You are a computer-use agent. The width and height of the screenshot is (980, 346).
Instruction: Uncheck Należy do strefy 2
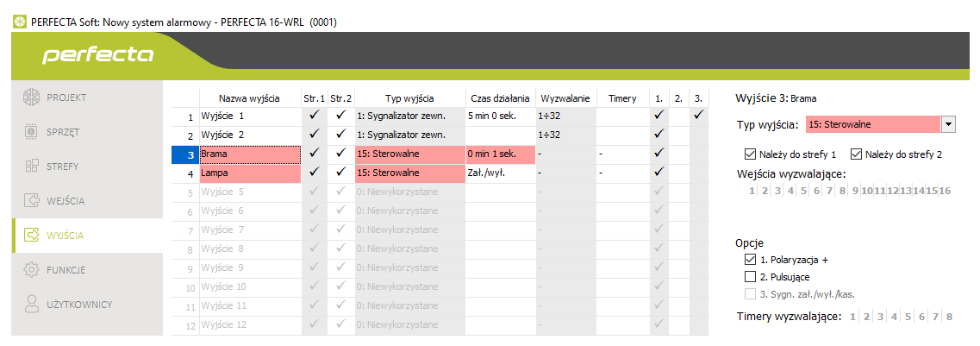[857, 154]
